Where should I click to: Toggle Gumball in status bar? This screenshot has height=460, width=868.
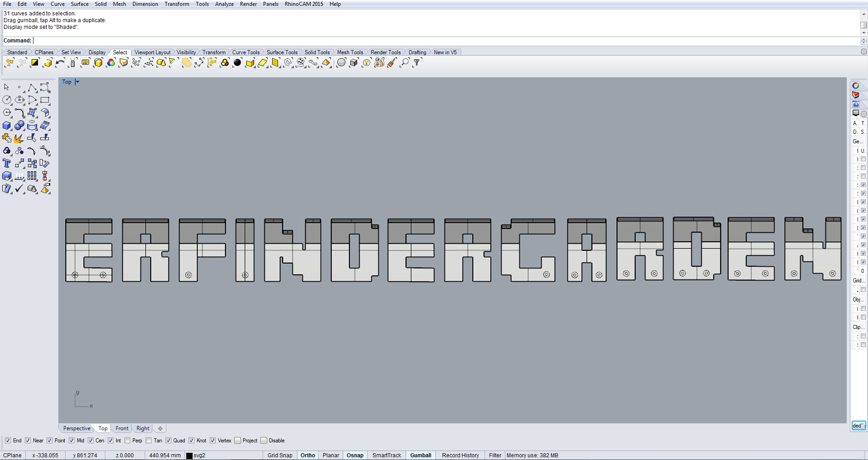[x=421, y=455]
